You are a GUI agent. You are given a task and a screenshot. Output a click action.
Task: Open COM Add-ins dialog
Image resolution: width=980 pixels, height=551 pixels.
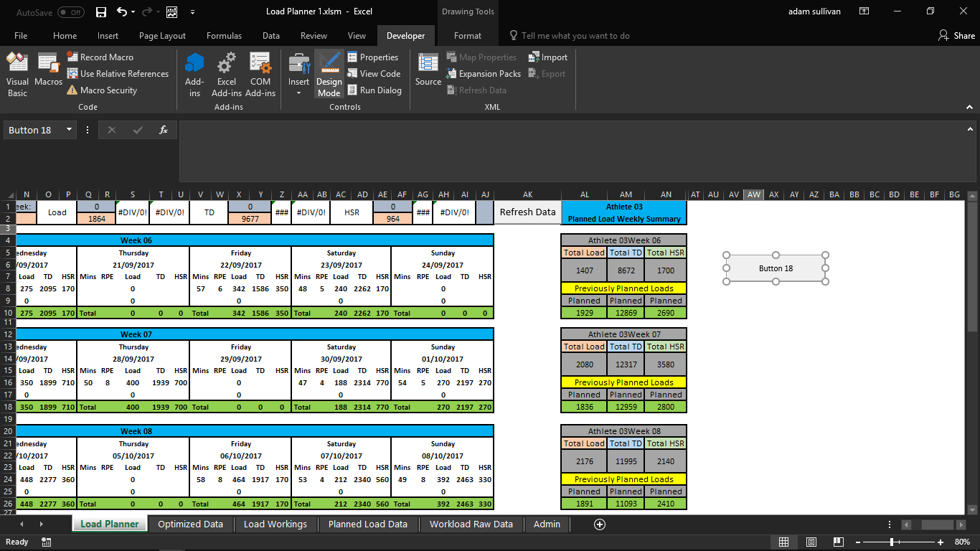260,74
